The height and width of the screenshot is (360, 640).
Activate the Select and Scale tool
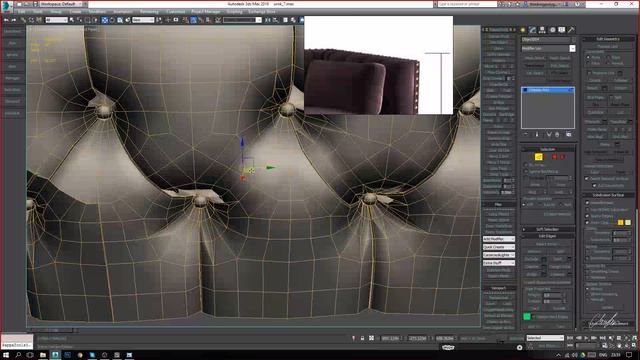[120, 20]
